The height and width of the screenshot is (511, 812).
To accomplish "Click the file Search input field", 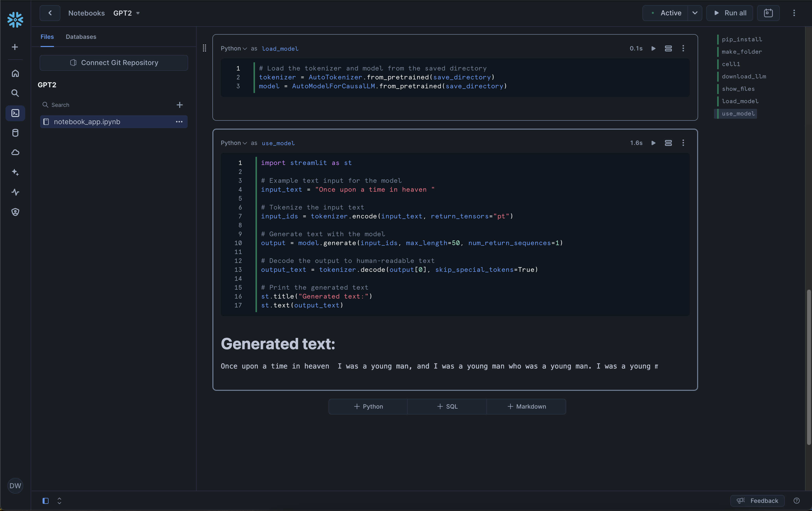I will click(x=106, y=105).
